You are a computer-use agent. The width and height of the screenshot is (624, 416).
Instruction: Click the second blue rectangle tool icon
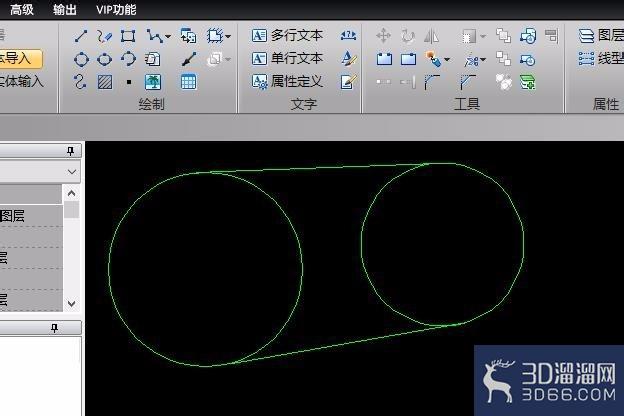pos(408,59)
